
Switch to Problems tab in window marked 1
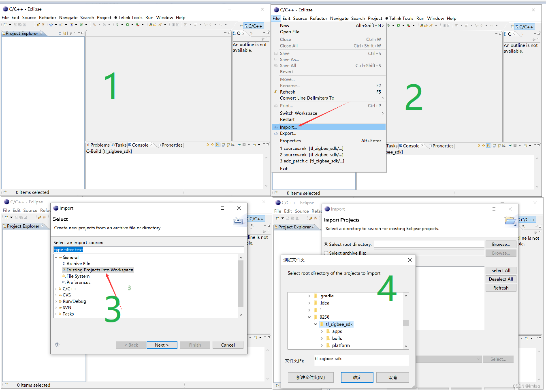click(x=98, y=145)
